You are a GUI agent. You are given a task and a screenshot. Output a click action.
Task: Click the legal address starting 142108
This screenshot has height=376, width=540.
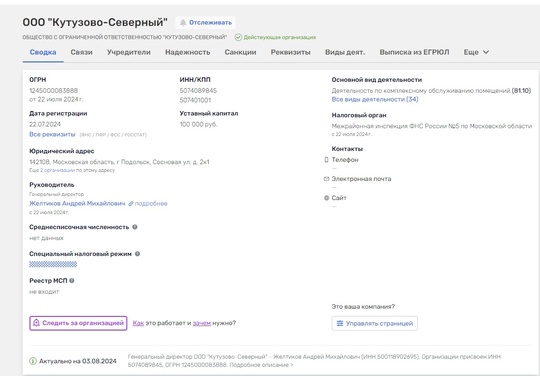[119, 162]
